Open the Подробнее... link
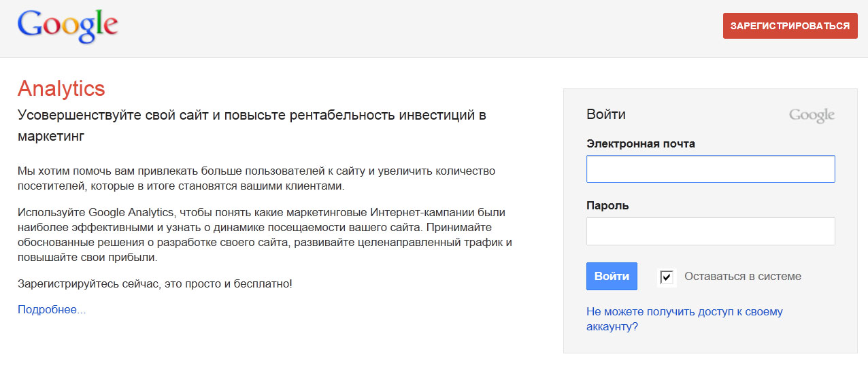The width and height of the screenshot is (868, 365). pos(52,310)
